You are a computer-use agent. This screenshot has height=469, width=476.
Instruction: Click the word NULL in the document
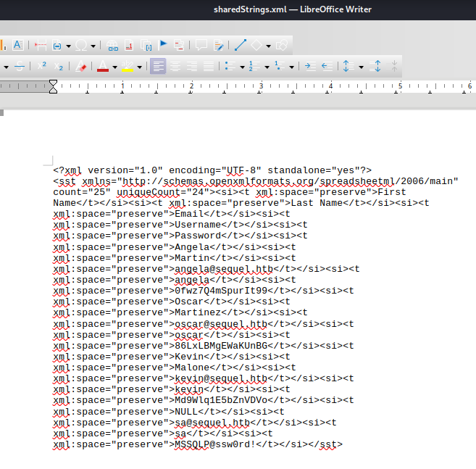186,412
